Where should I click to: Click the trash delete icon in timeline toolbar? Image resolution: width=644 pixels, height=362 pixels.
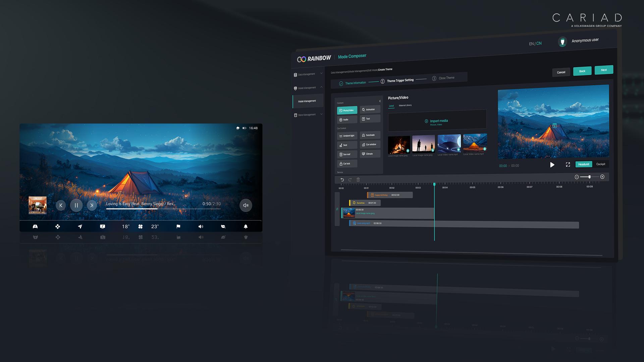point(358,180)
